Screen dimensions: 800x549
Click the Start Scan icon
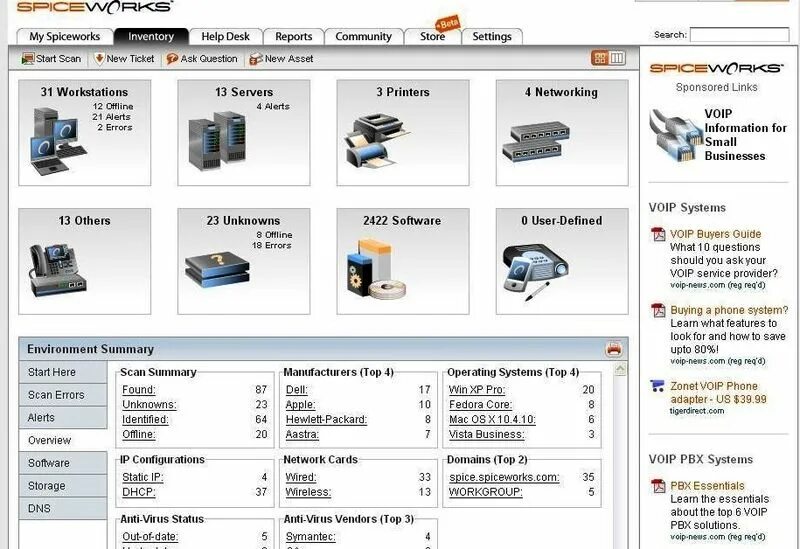click(28, 59)
